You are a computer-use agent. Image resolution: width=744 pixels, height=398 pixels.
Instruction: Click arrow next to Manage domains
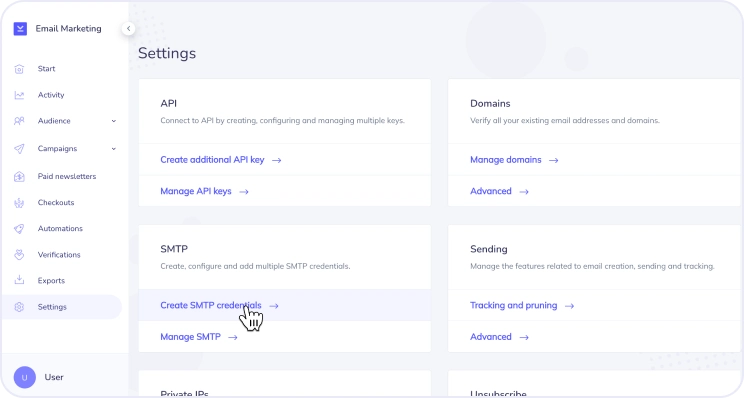point(553,160)
